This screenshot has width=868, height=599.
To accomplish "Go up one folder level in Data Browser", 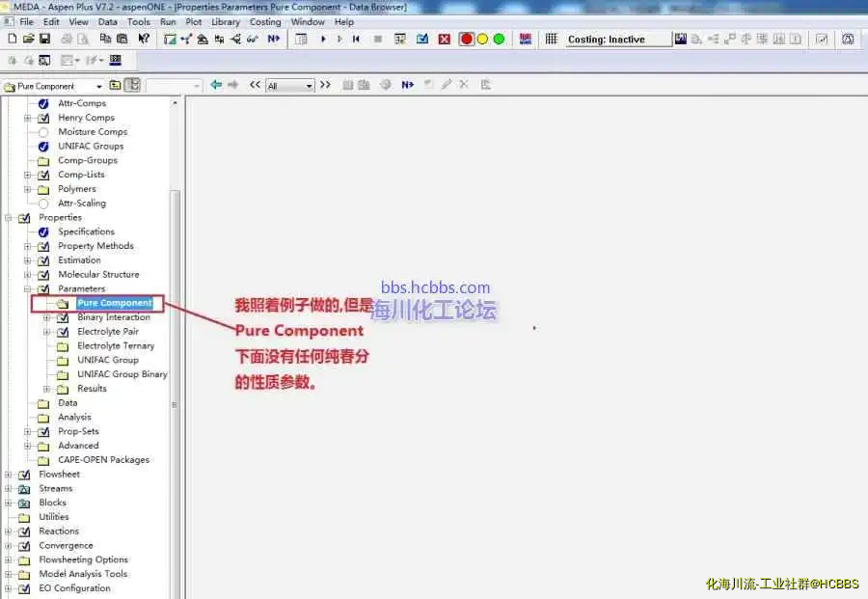I will (x=115, y=85).
